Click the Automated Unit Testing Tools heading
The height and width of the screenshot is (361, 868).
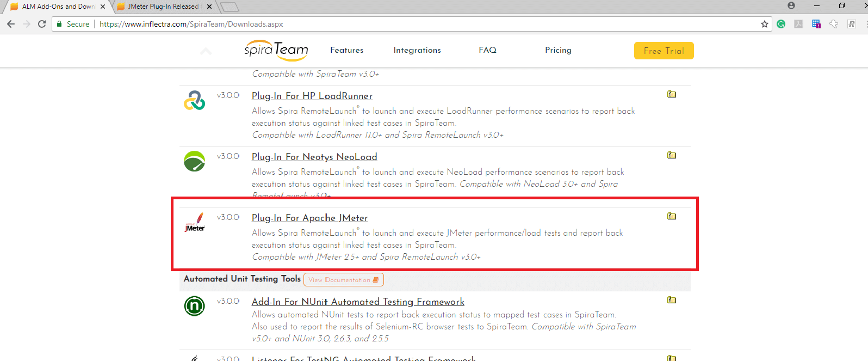click(242, 279)
